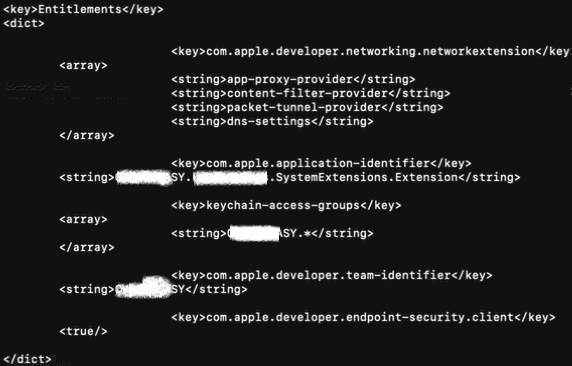
Task: Click the team-identifier key line
Action: pyautogui.click(x=332, y=275)
